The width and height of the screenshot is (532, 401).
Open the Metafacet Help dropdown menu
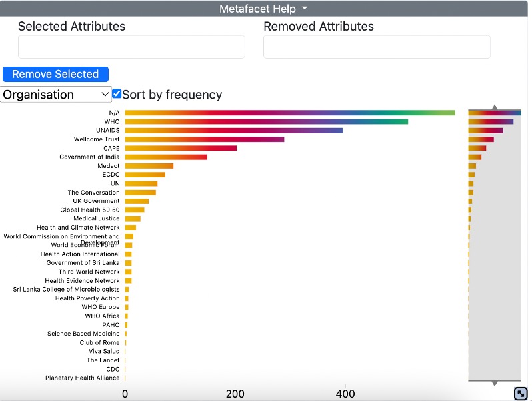pos(263,9)
